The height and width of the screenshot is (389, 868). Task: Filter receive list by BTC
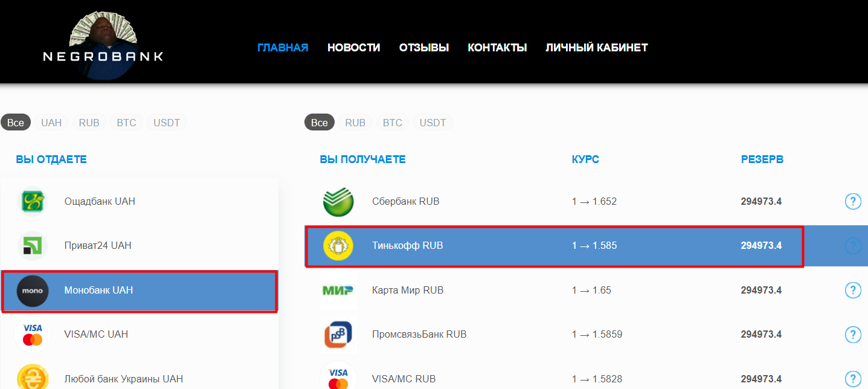pos(393,123)
